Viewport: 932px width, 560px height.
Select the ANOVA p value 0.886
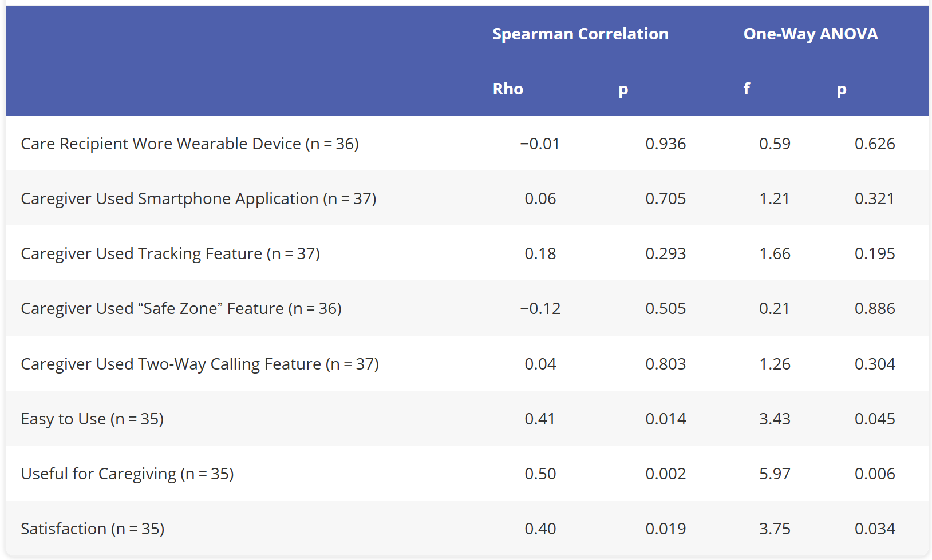click(875, 308)
